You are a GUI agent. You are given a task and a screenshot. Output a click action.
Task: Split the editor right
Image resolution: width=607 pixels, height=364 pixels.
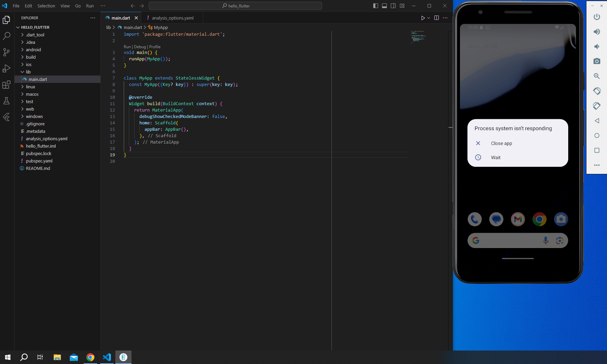point(436,18)
